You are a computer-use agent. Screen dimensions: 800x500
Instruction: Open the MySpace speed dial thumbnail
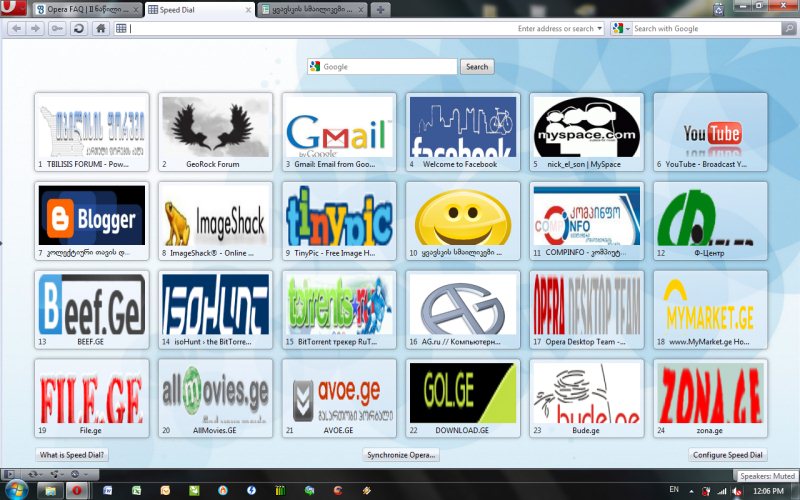[x=587, y=132]
